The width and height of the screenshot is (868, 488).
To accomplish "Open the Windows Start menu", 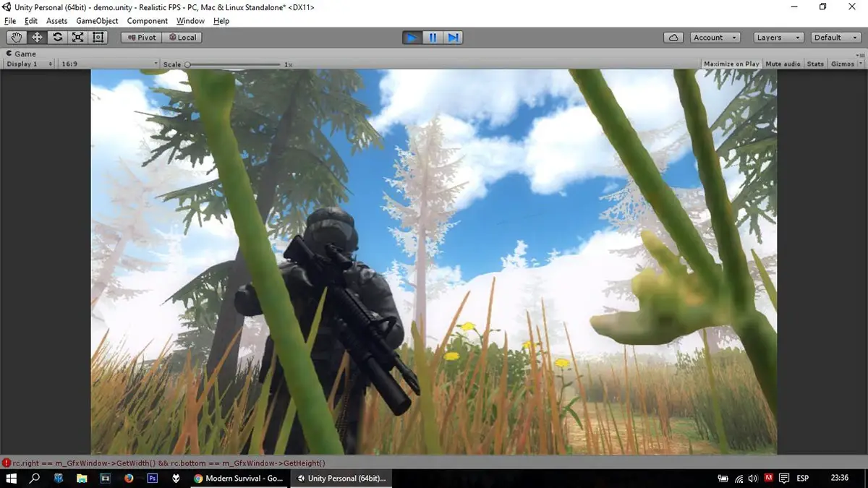I will [x=11, y=479].
